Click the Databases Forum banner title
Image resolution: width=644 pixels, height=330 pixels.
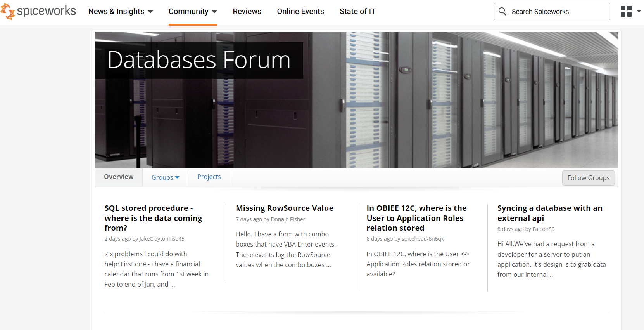(x=199, y=60)
